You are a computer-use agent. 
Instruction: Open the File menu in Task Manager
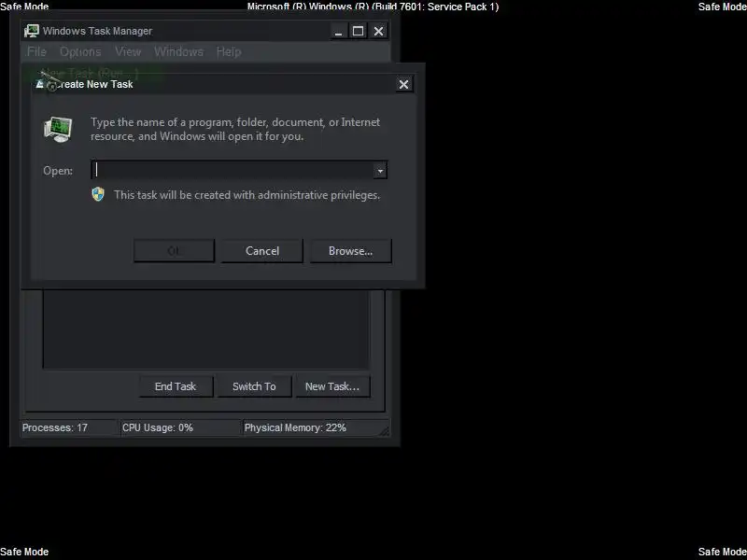pos(36,51)
